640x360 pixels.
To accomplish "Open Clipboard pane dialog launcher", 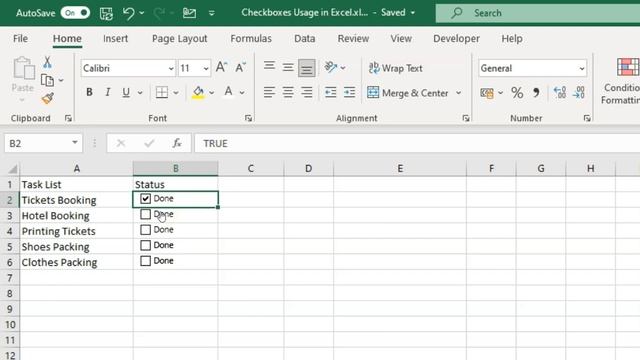I will pyautogui.click(x=68, y=118).
